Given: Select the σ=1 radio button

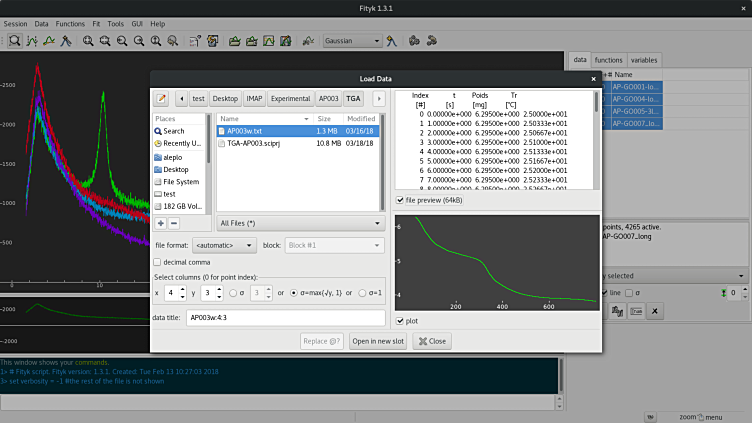Looking at the screenshot, I should point(364,293).
